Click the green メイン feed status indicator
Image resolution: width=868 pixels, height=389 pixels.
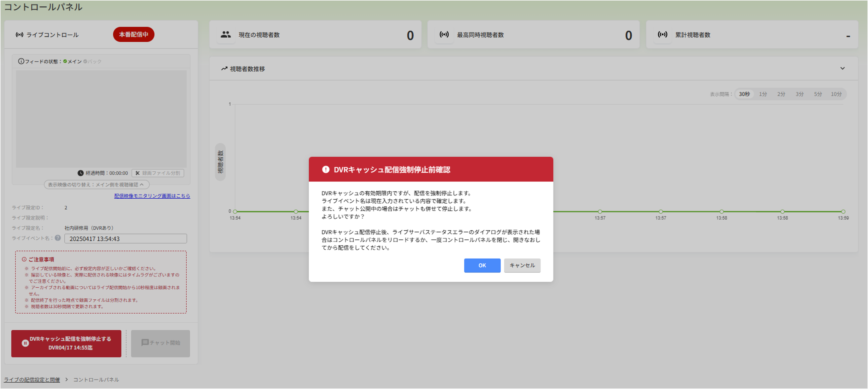pyautogui.click(x=65, y=61)
